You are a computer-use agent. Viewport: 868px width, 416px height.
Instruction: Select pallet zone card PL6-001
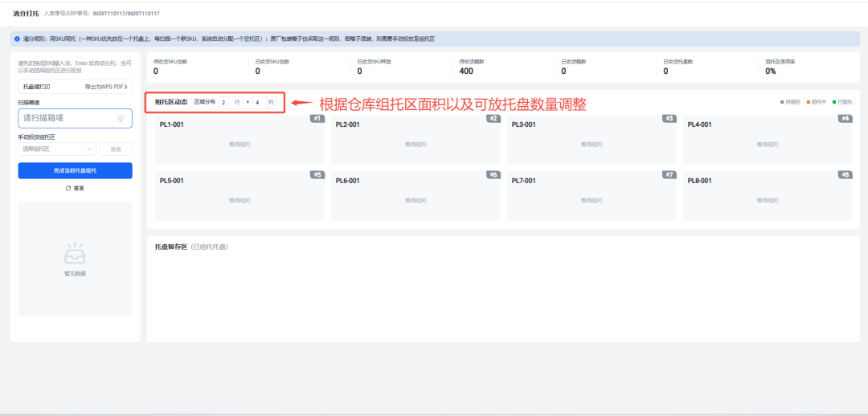coord(416,197)
